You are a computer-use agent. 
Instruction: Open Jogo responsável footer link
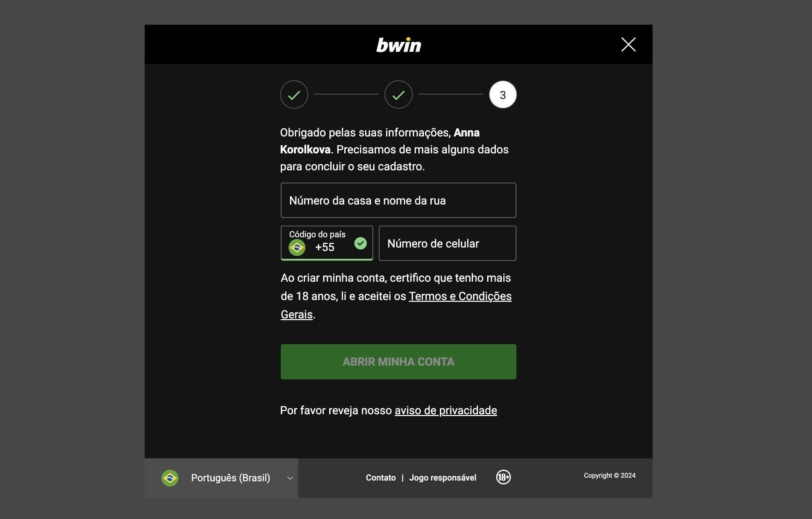tap(443, 478)
